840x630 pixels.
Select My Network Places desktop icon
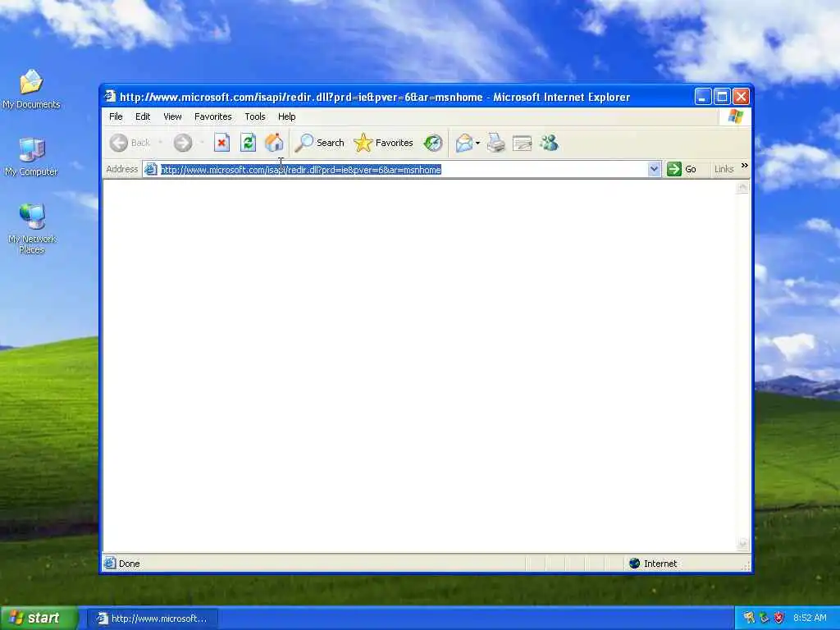point(31,229)
